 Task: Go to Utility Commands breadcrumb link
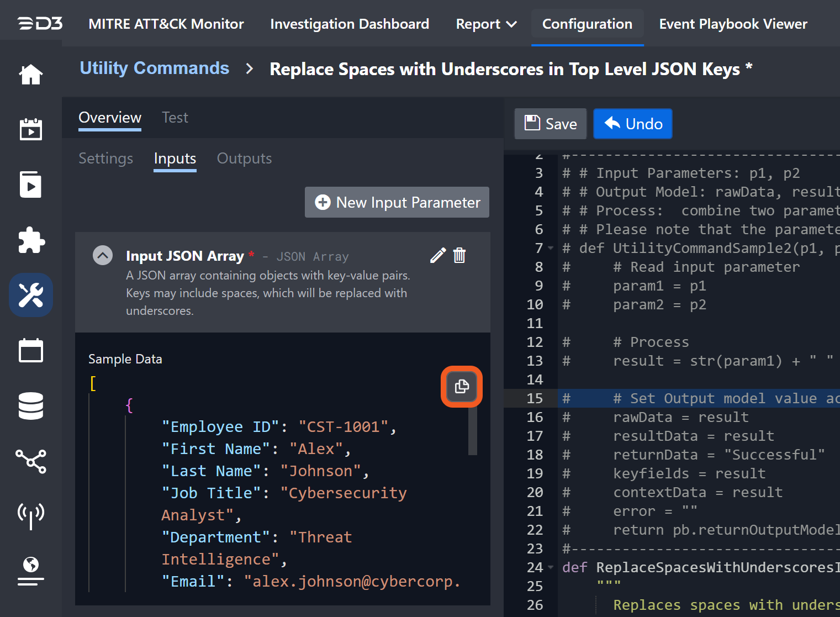point(155,68)
